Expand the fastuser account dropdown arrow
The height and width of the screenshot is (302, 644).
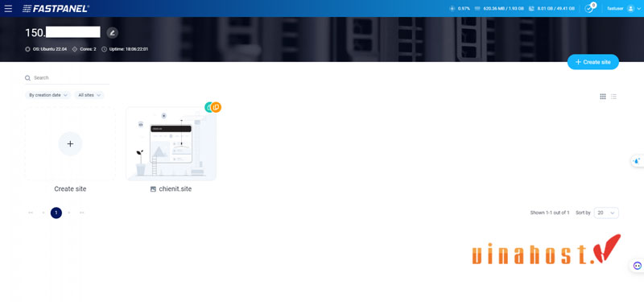tap(638, 9)
